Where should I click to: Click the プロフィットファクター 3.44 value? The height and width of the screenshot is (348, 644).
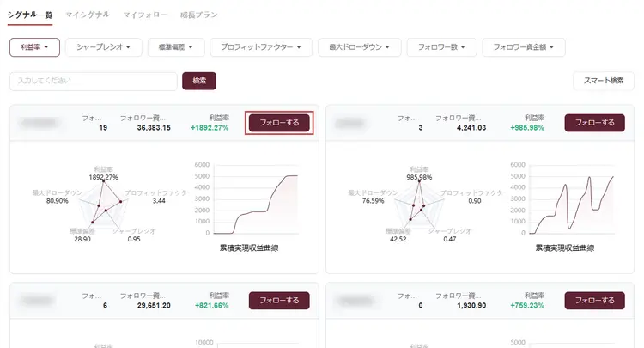[159, 201]
